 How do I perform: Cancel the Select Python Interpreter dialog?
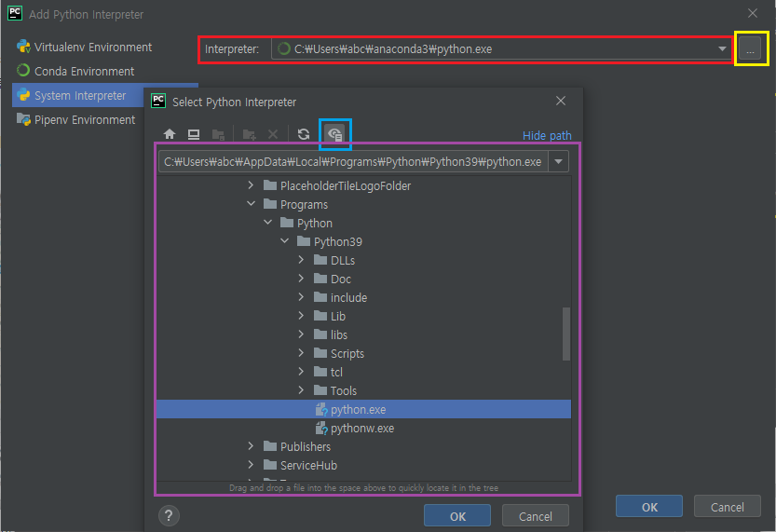point(535,516)
